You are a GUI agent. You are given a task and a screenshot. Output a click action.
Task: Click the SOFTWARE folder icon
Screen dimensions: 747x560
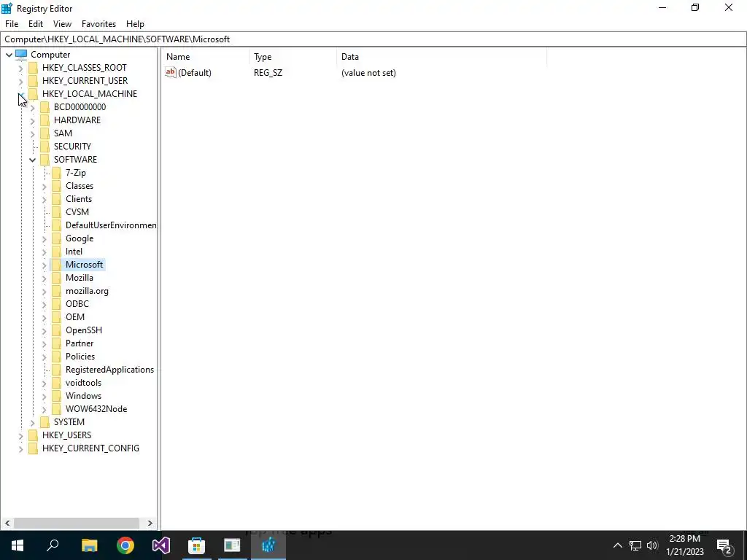[x=44, y=160]
